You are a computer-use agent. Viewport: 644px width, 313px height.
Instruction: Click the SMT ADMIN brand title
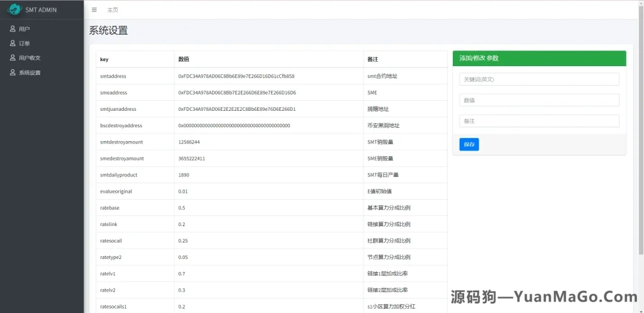tap(41, 9)
